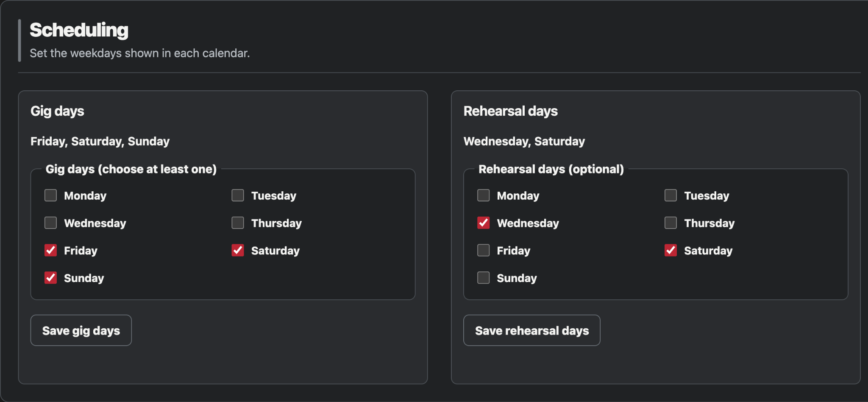Click the 'Gig days' card title

click(x=57, y=111)
